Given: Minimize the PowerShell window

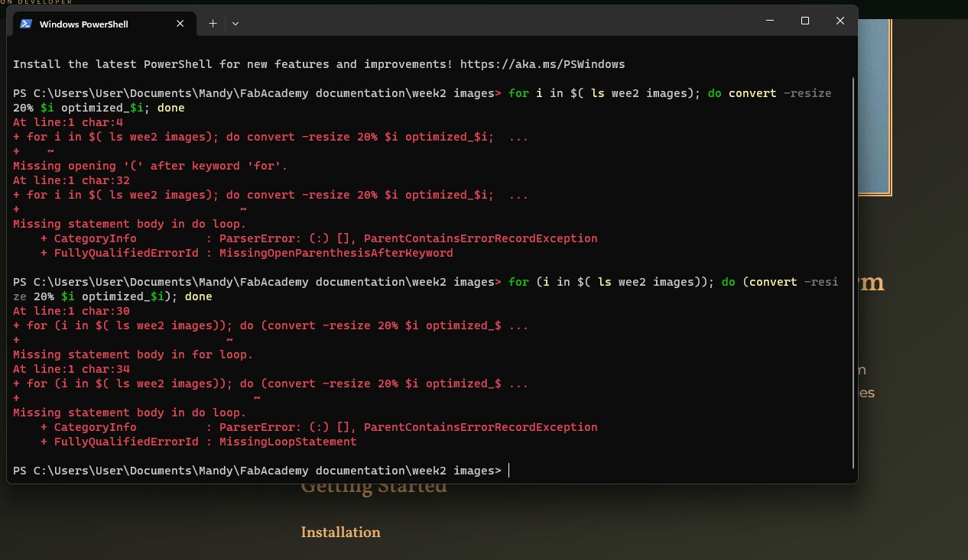Looking at the screenshot, I should click(x=770, y=21).
